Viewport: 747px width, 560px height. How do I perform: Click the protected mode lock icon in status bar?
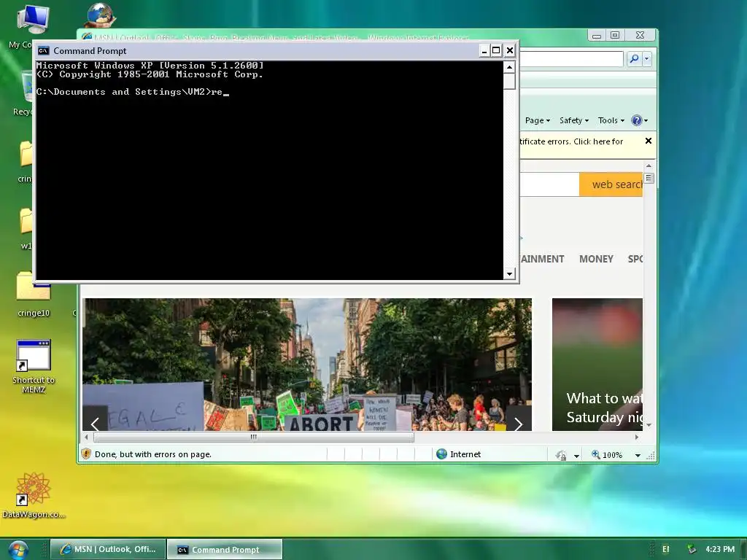(x=561, y=455)
